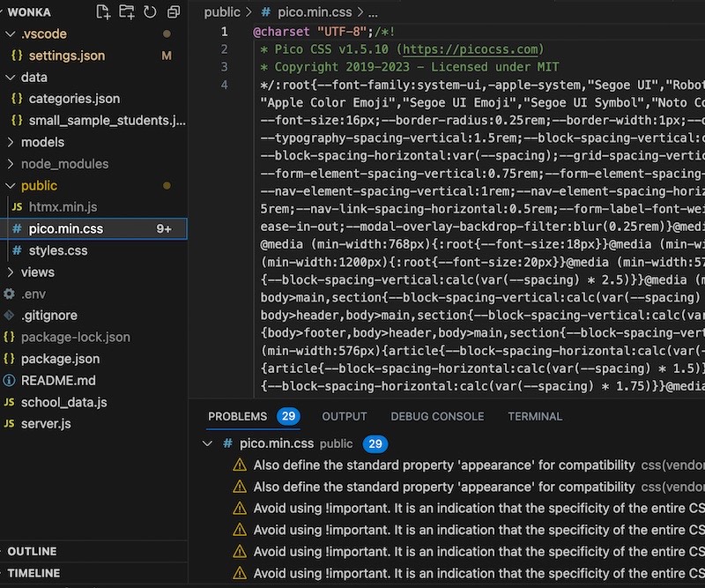Image resolution: width=705 pixels, height=588 pixels.
Task: Click the @charset "UTF-8" code line
Action: (x=323, y=32)
